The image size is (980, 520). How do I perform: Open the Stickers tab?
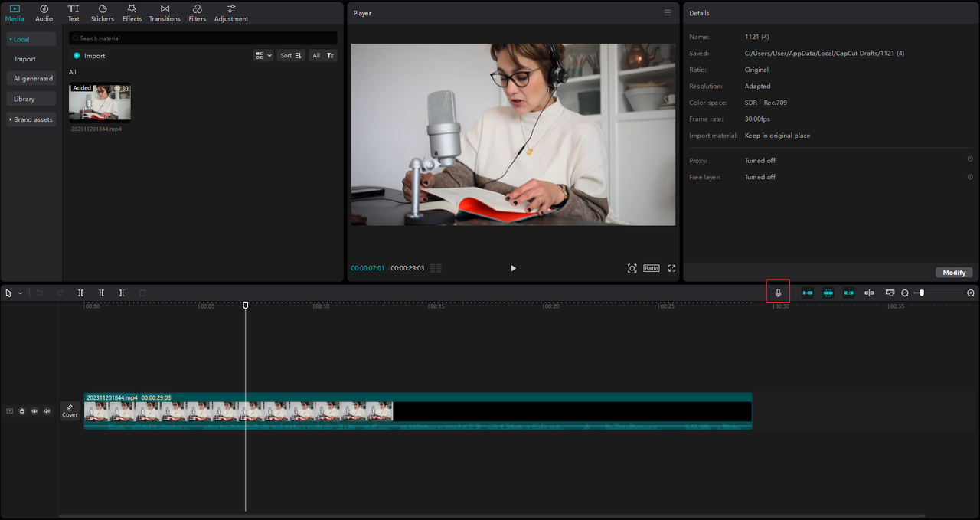click(103, 13)
